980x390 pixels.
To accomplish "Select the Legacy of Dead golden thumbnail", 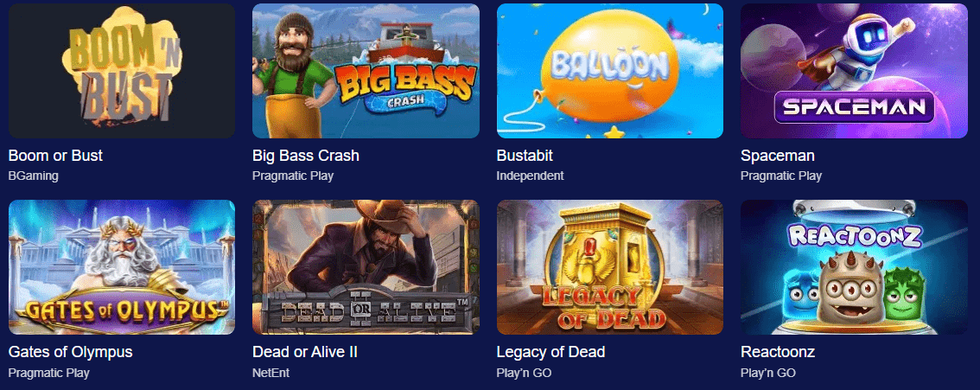I will click(610, 267).
